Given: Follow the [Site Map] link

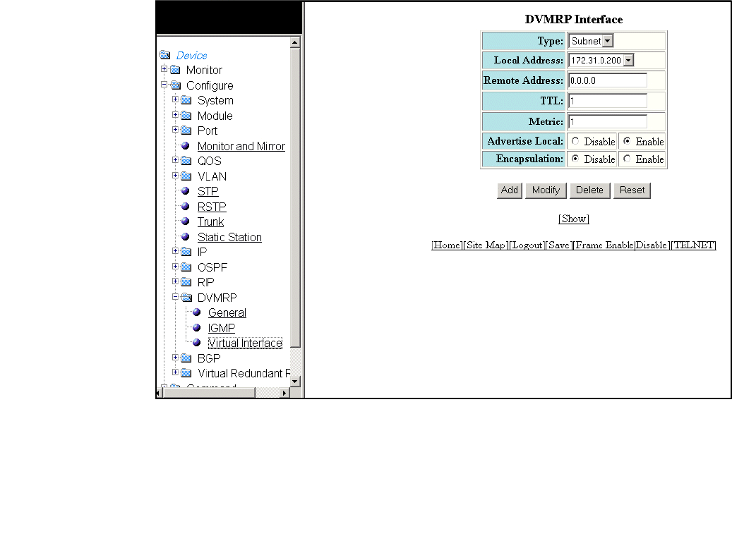Looking at the screenshot, I should pyautogui.click(x=486, y=245).
